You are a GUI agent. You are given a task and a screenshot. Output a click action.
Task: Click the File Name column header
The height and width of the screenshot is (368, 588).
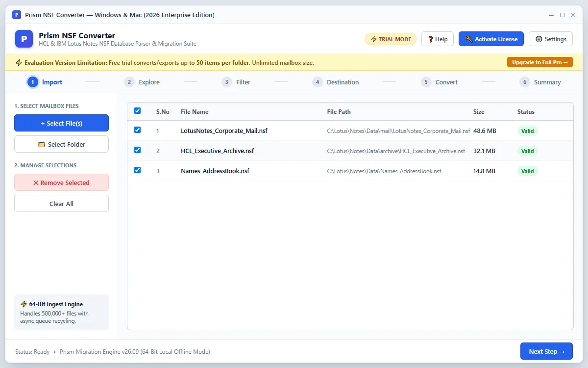[195, 112]
